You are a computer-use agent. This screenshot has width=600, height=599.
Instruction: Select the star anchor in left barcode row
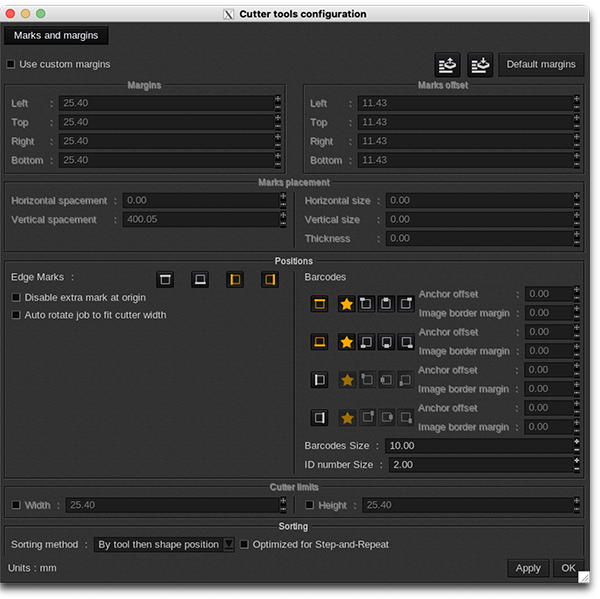click(347, 380)
